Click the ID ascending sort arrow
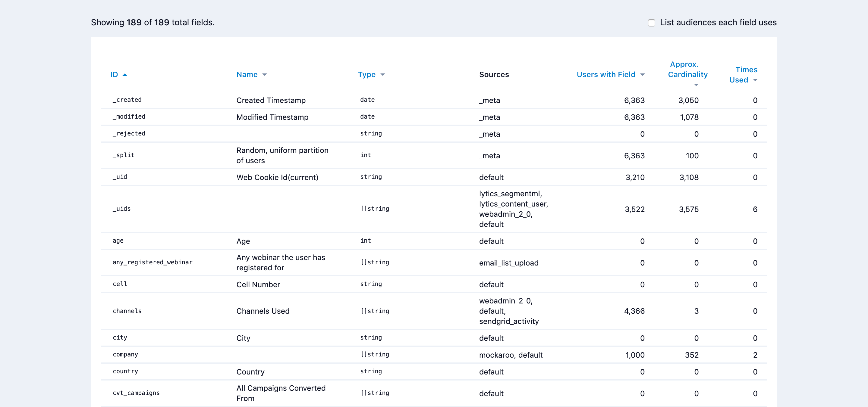The width and height of the screenshot is (868, 407). [125, 75]
